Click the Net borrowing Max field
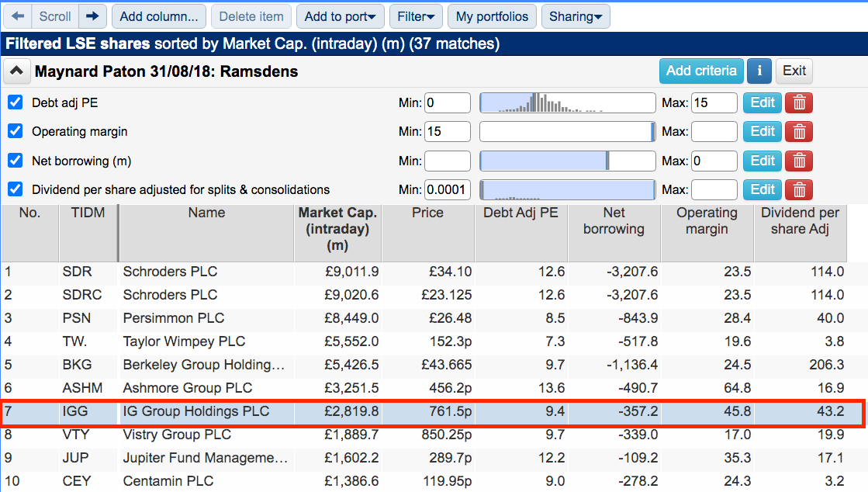This screenshot has height=492, width=868. [x=714, y=161]
